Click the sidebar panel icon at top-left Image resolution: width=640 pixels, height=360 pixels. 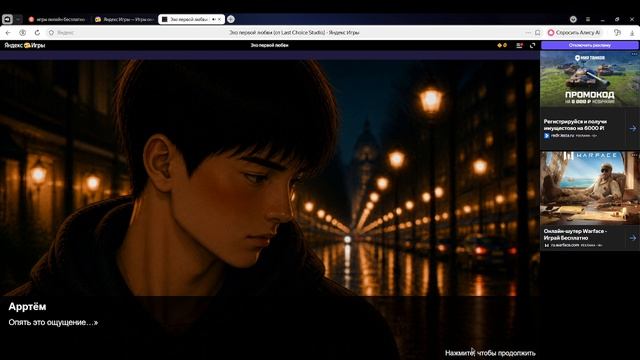7,19
